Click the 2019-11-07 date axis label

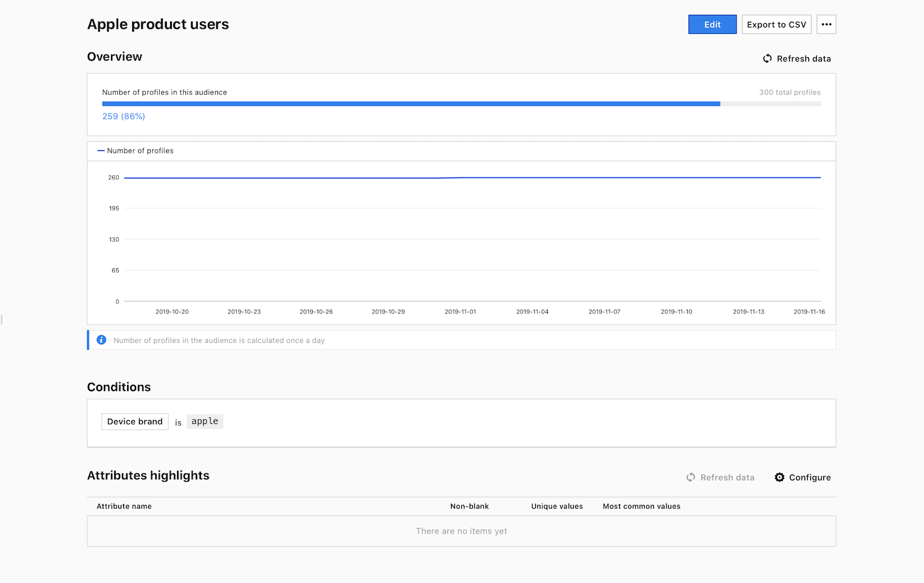click(x=604, y=312)
